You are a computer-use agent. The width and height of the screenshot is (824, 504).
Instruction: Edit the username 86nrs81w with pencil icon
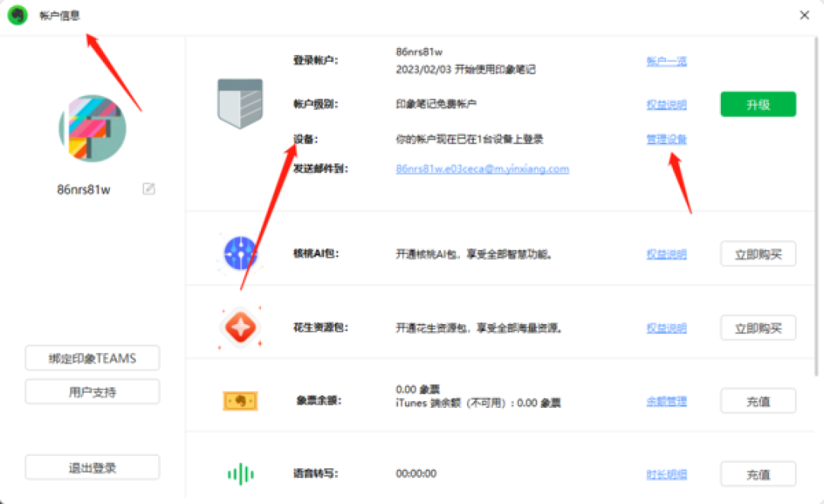(x=149, y=188)
